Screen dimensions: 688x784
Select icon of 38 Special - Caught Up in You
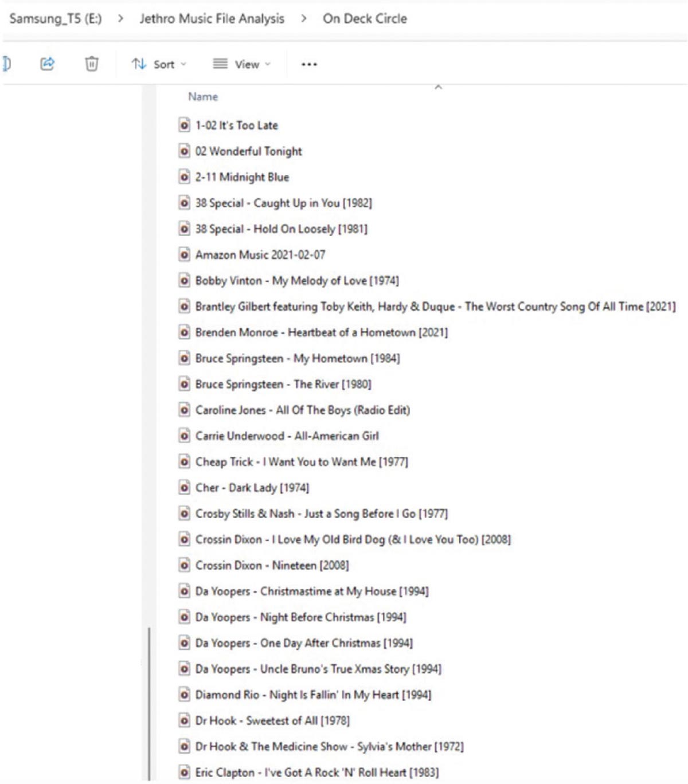coord(184,203)
